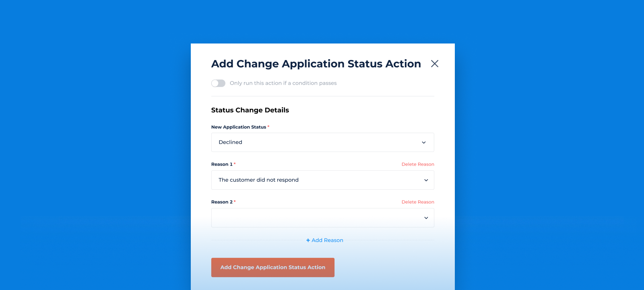Open the empty Reason 2 dropdown
The height and width of the screenshot is (290, 644).
tap(323, 218)
